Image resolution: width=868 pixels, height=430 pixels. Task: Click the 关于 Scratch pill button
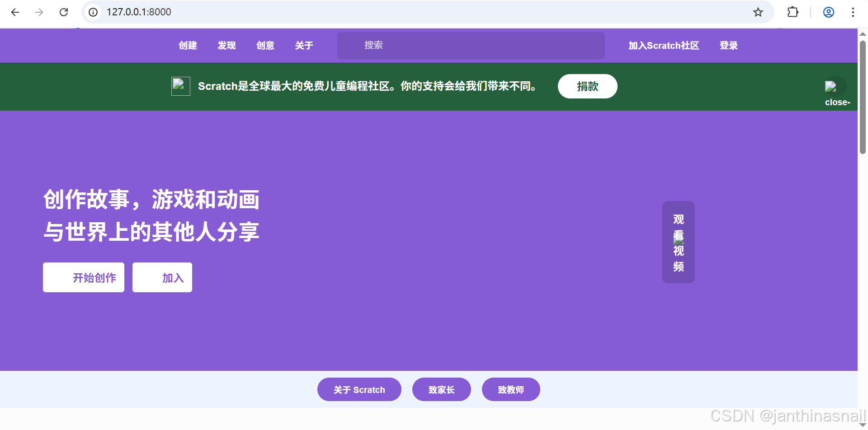coord(359,389)
